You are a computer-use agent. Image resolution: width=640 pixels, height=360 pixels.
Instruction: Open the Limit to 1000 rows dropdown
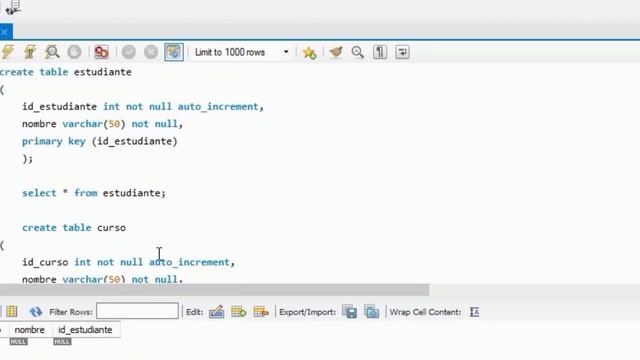pyautogui.click(x=242, y=52)
